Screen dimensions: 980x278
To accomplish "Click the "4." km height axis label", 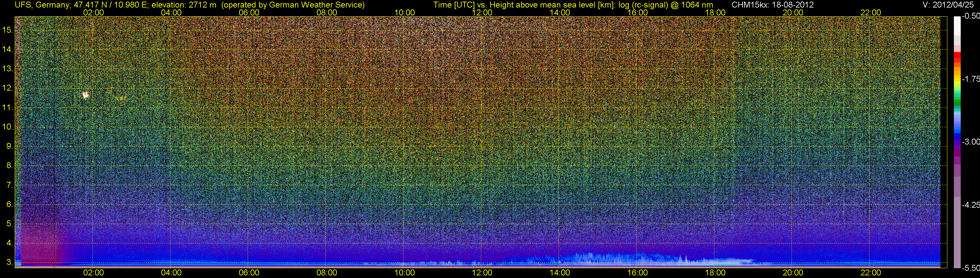I will click(10, 243).
